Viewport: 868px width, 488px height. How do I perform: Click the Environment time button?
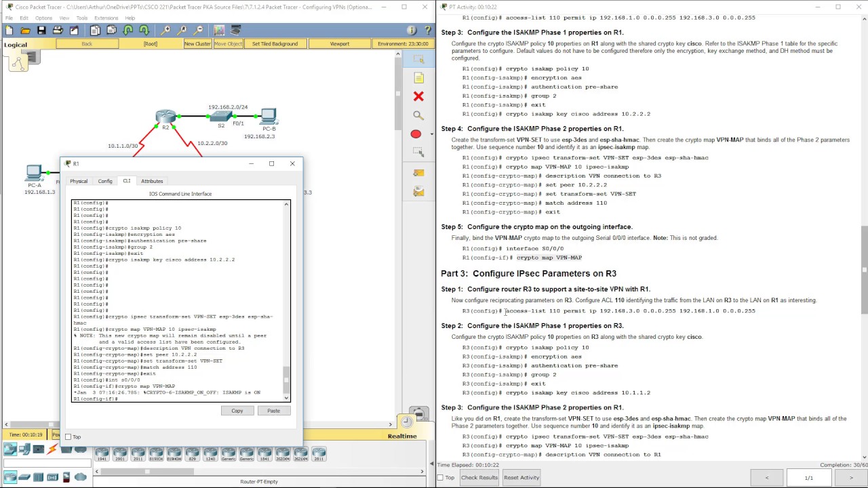tap(403, 43)
